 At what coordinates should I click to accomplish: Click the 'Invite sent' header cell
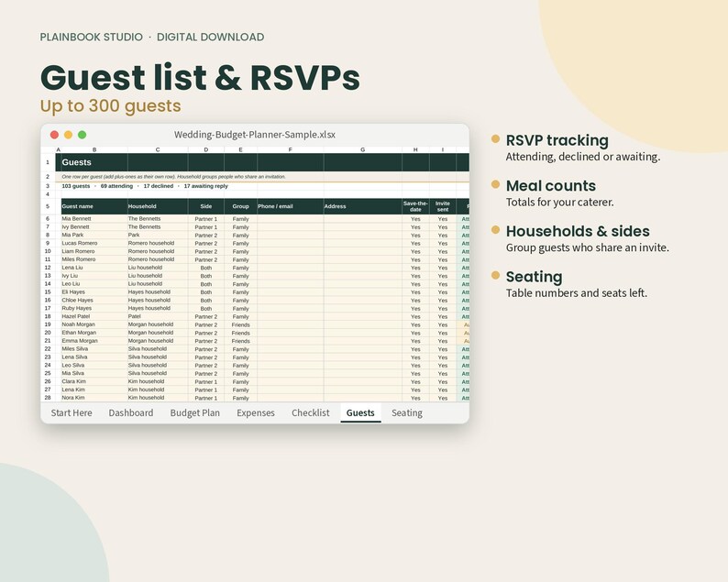[443, 206]
